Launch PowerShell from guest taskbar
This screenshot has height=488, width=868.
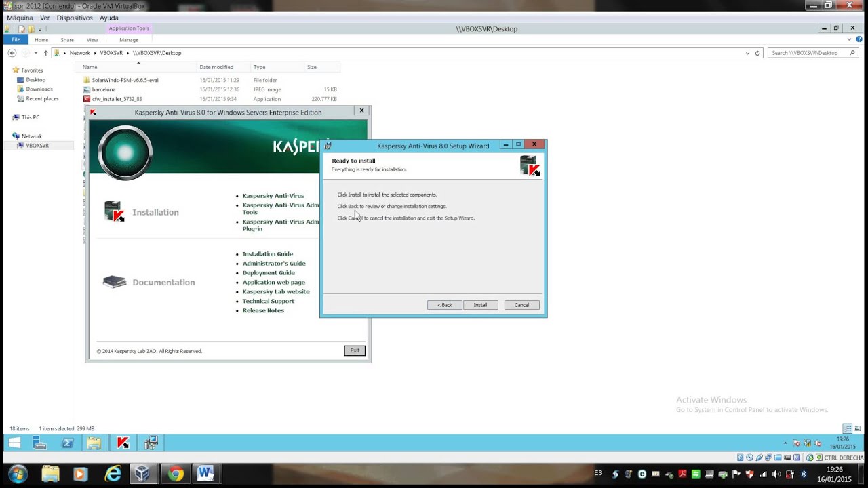(67, 443)
